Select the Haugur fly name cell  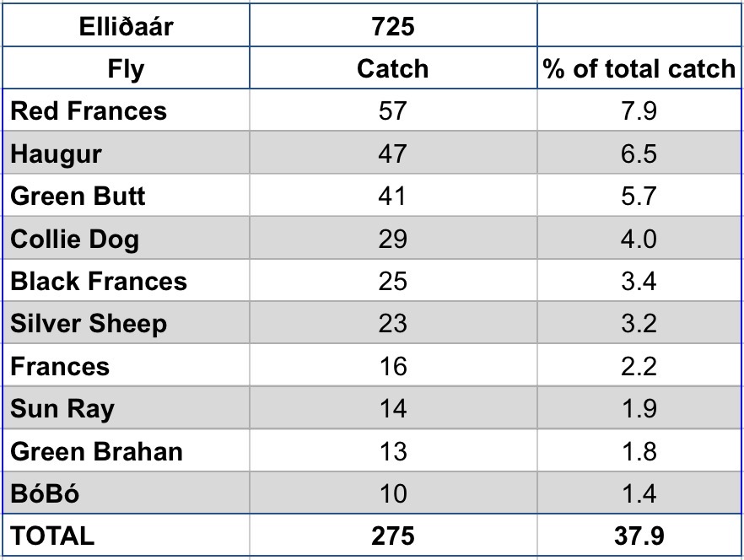coord(56,154)
